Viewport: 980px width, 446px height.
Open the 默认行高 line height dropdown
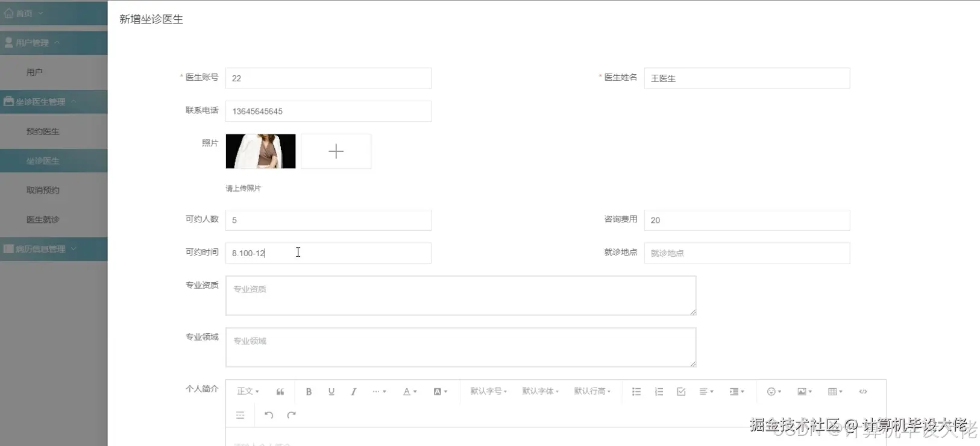[592, 392]
